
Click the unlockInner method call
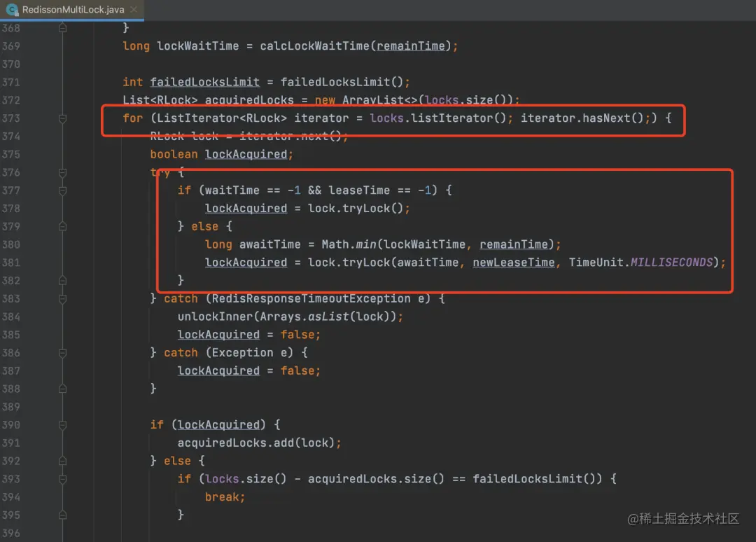click(215, 317)
